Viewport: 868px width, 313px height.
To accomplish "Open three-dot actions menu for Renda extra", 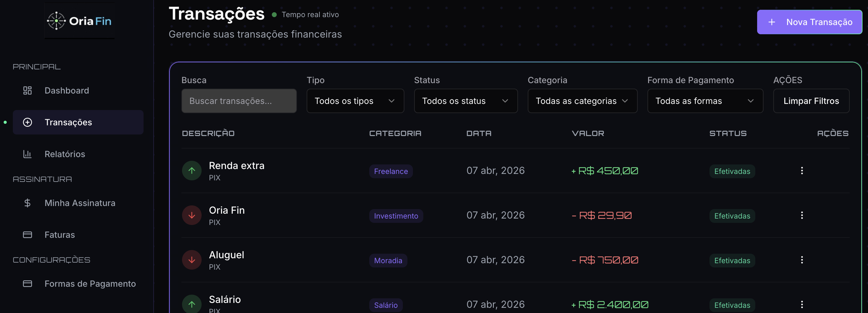I will click(x=802, y=171).
